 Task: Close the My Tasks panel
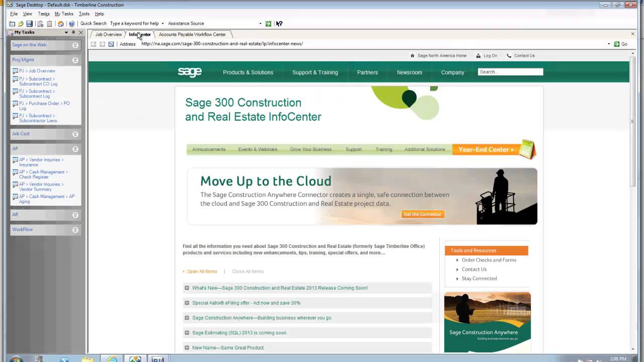(80, 32)
